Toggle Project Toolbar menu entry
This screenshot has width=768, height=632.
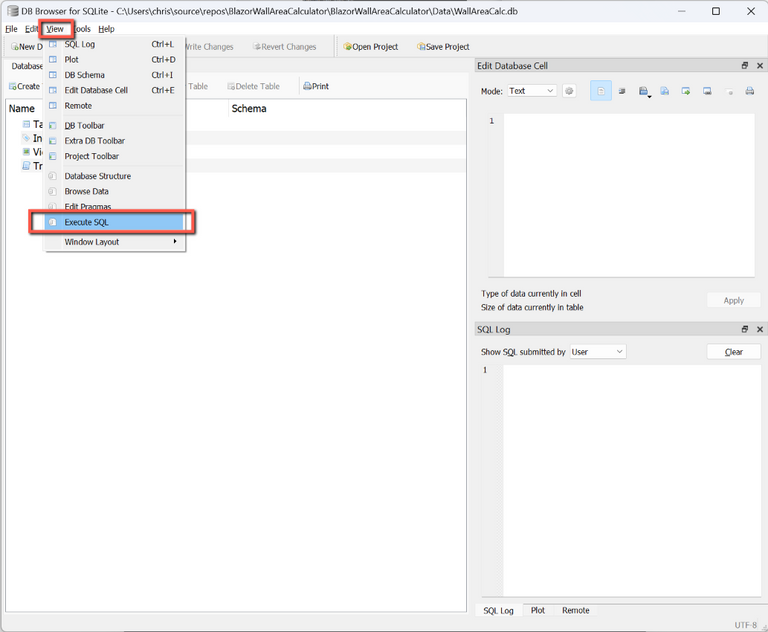click(x=115, y=156)
